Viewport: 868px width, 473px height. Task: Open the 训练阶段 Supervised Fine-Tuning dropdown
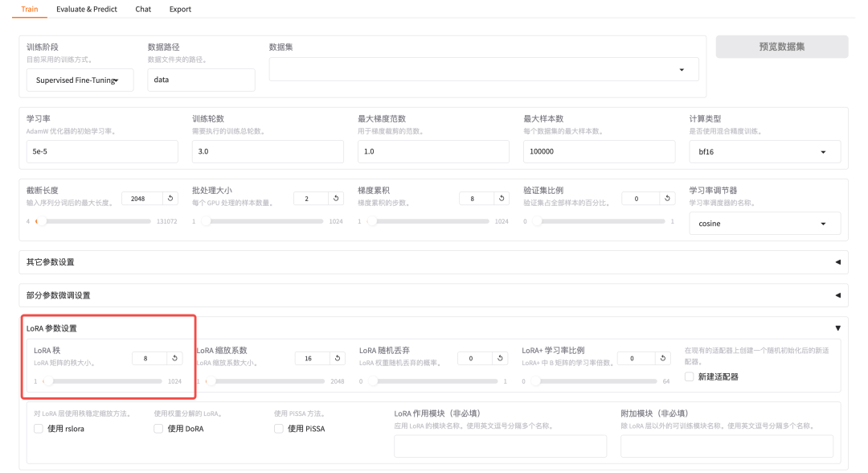click(x=80, y=80)
